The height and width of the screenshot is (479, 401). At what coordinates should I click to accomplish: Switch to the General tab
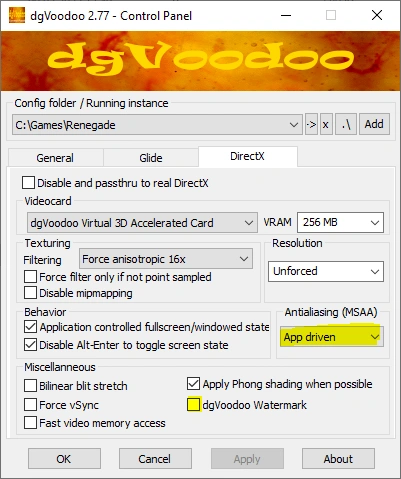coord(55,158)
